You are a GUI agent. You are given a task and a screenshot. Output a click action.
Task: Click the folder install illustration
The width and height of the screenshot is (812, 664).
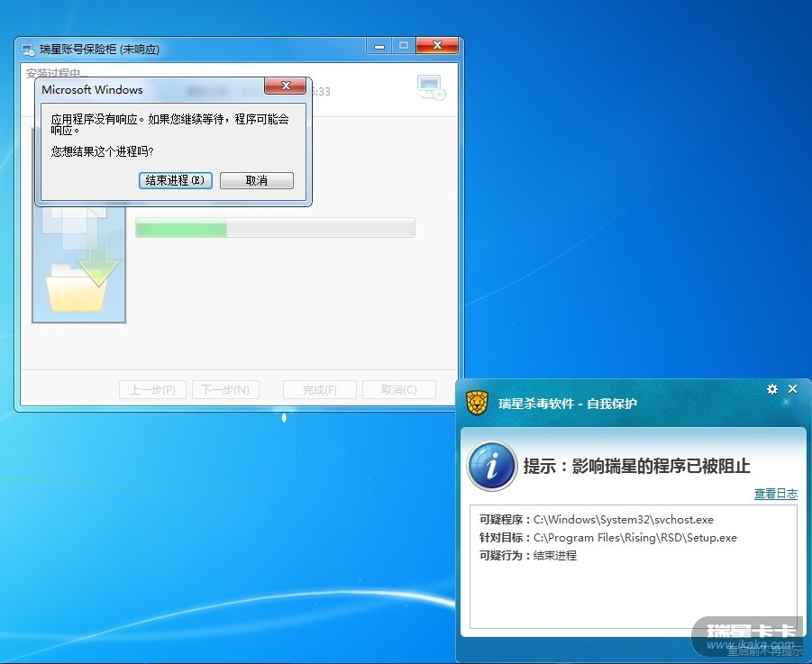pos(79,263)
